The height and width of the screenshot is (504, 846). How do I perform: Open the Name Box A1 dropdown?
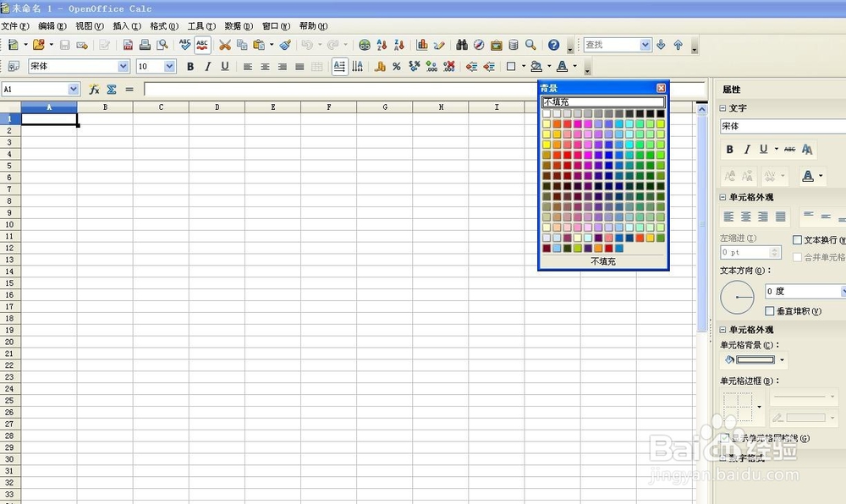point(74,90)
